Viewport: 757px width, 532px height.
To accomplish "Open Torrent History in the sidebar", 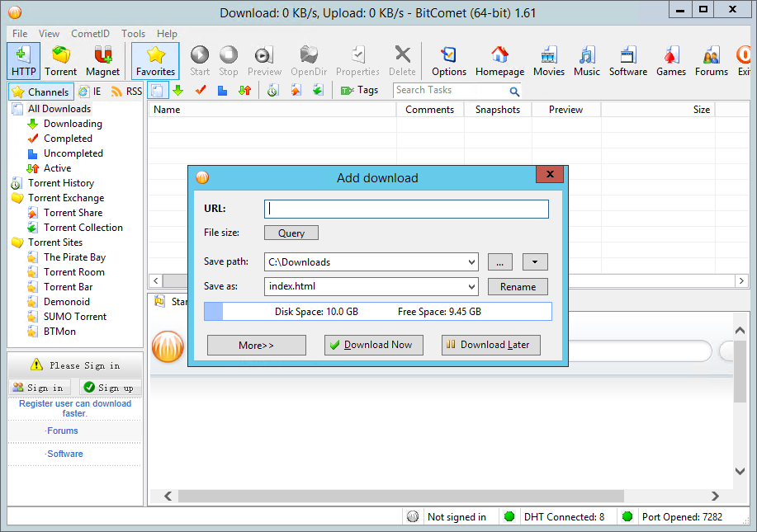I will point(61,183).
